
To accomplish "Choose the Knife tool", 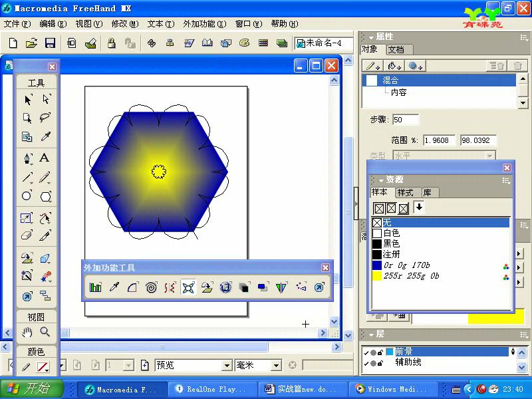I will pyautogui.click(x=45, y=235).
